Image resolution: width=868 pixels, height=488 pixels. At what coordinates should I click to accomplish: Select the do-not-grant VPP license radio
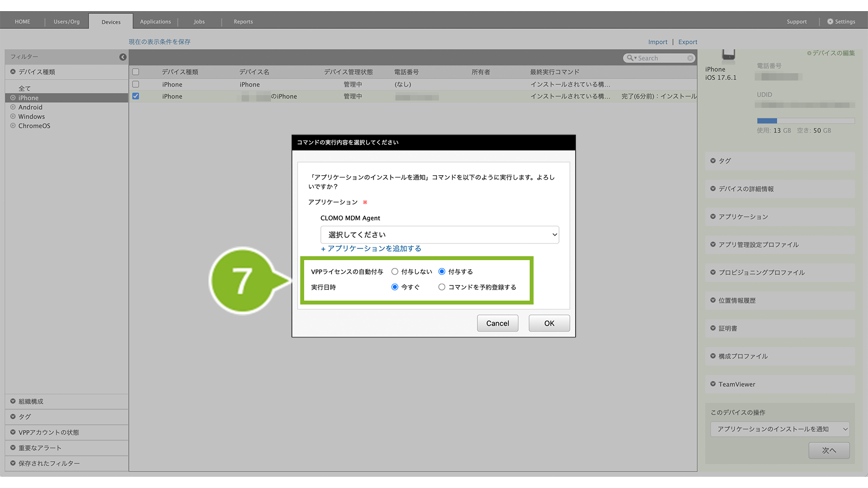(394, 272)
